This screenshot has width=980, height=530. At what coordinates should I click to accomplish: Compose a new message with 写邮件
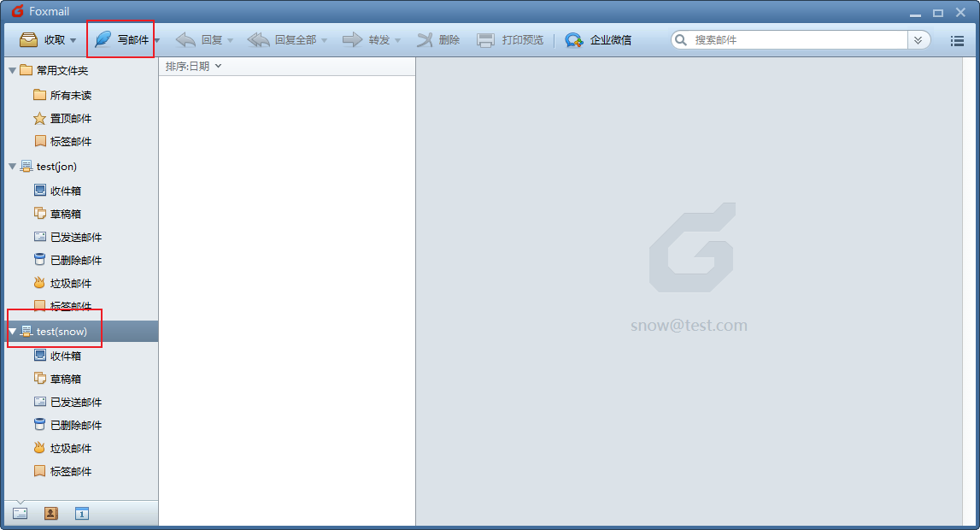121,40
